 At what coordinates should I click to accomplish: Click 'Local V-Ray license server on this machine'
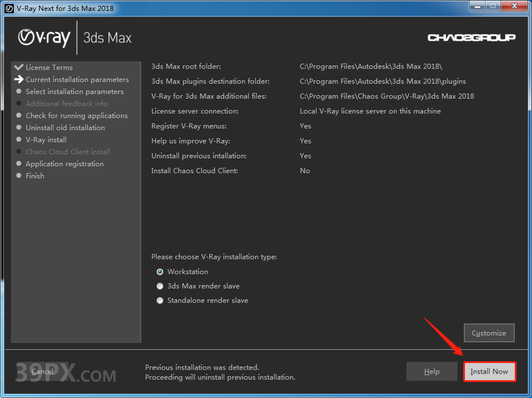point(370,111)
